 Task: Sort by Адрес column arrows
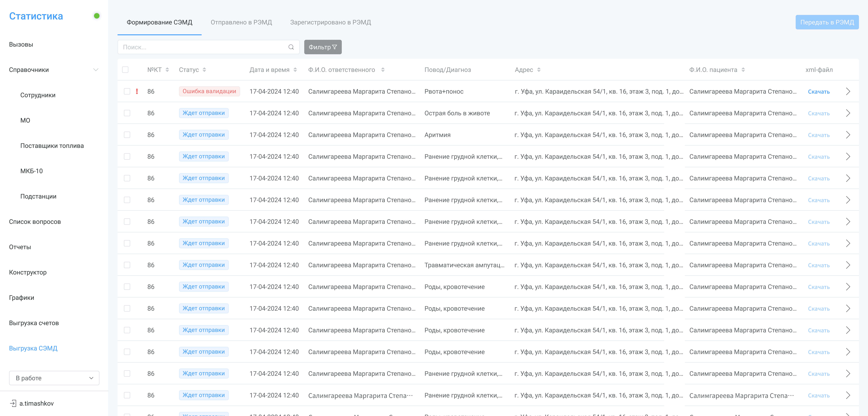tap(539, 70)
